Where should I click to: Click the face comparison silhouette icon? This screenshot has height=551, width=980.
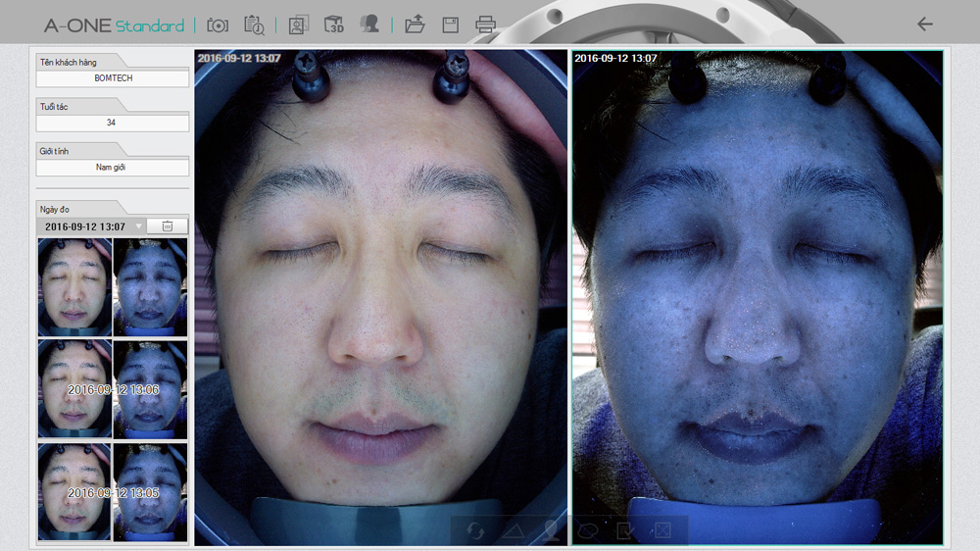368,25
